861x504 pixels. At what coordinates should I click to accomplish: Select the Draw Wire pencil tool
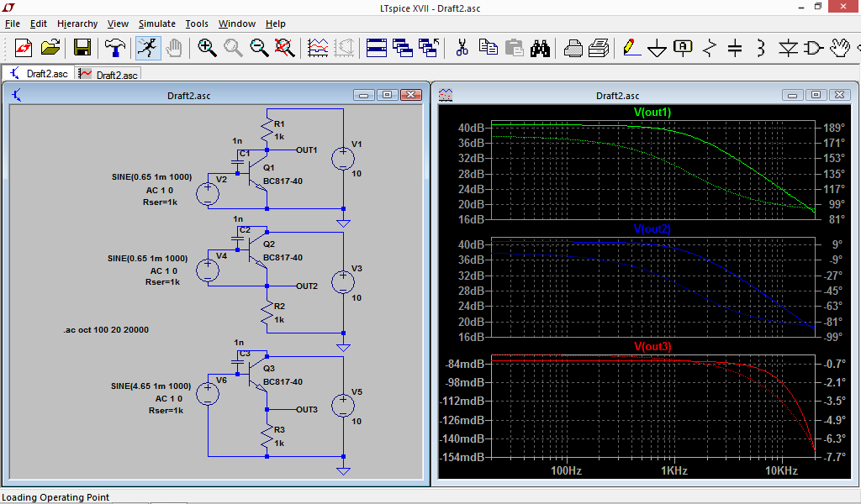coord(632,48)
